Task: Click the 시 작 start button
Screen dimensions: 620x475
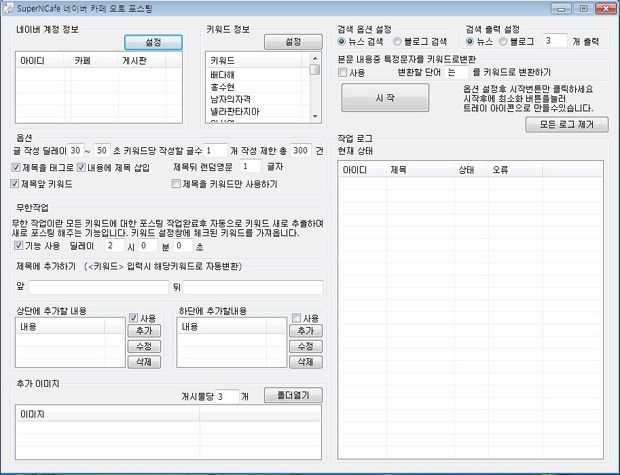Action: point(385,98)
